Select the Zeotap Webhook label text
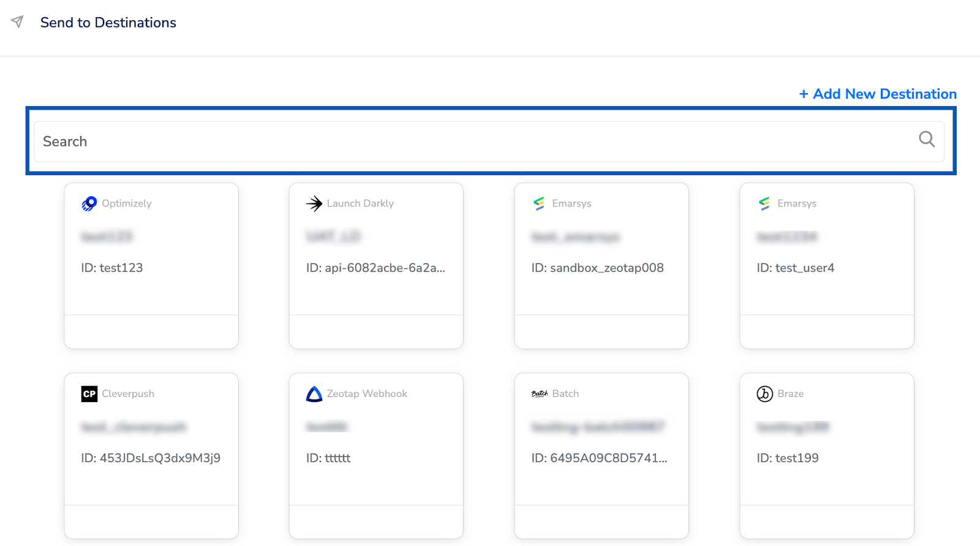This screenshot has width=980, height=546. point(367,394)
